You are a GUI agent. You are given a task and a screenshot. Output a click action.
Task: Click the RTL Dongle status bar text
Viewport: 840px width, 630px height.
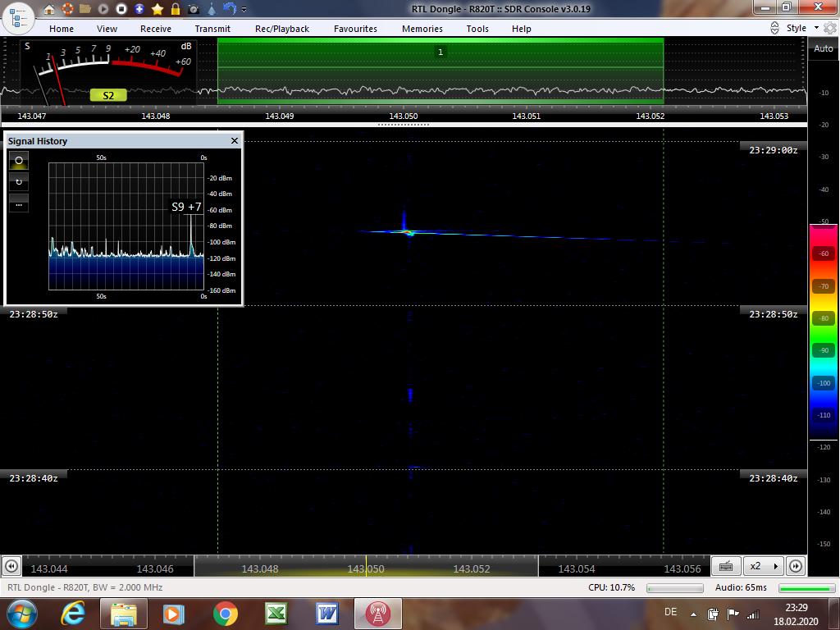coord(85,587)
